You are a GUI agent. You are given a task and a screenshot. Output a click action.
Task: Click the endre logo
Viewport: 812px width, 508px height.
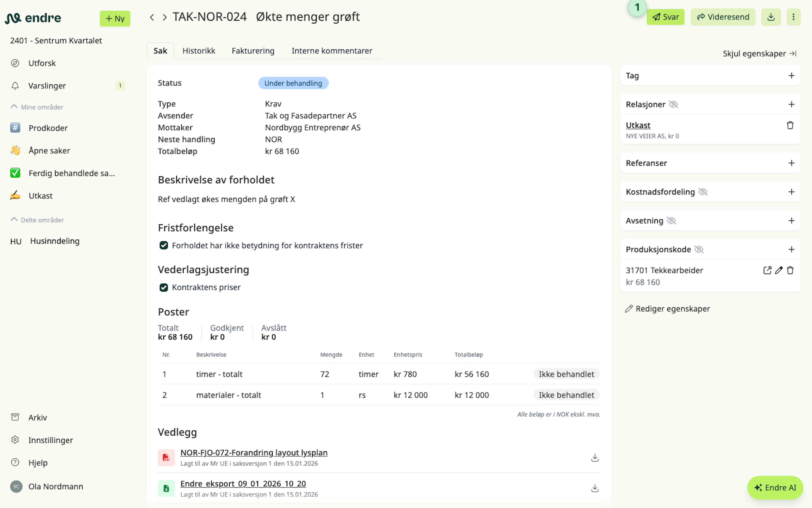click(x=33, y=18)
